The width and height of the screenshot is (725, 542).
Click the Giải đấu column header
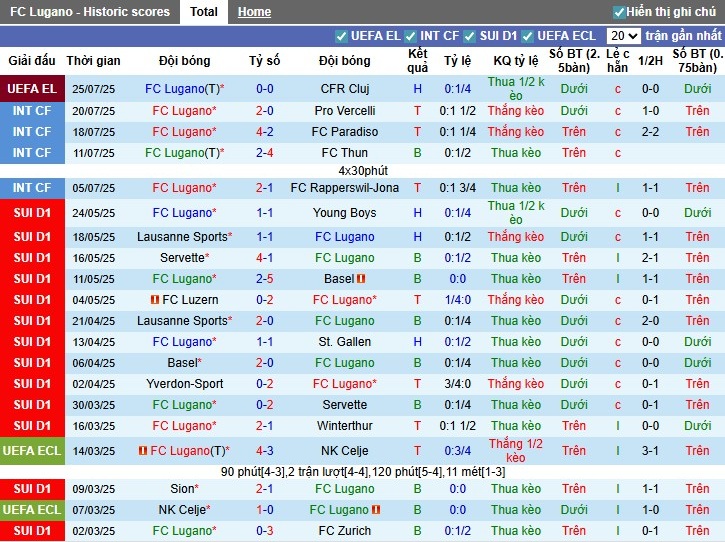(x=32, y=61)
